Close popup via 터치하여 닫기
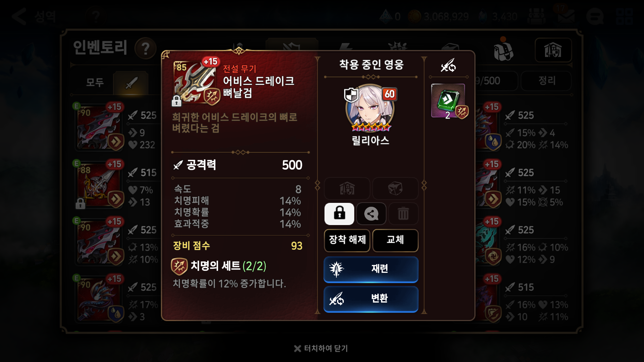This screenshot has height=362, width=644. click(321, 349)
